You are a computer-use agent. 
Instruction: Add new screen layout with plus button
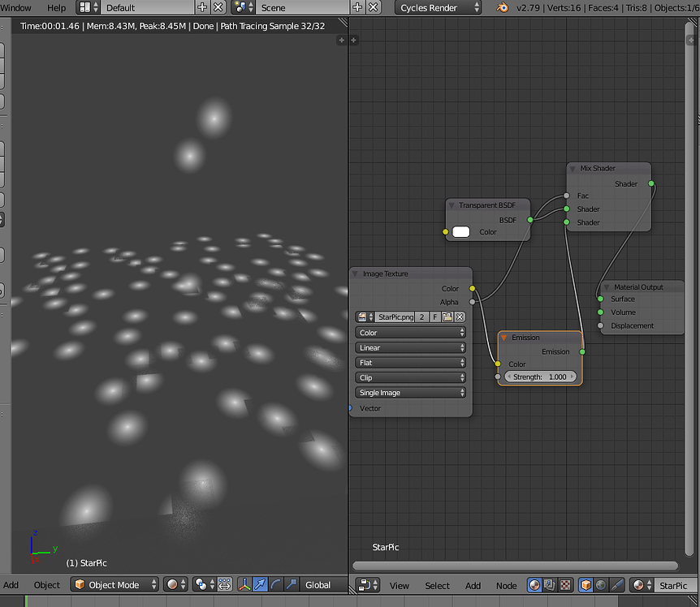coord(202,7)
